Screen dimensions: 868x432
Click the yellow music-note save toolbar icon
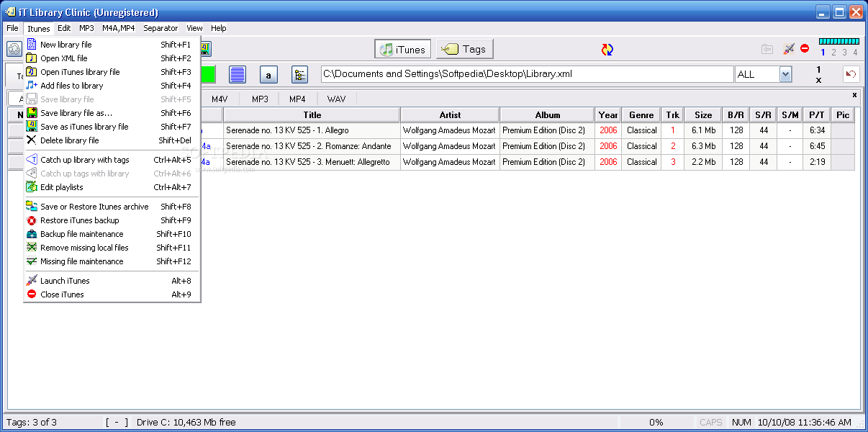coord(205,49)
